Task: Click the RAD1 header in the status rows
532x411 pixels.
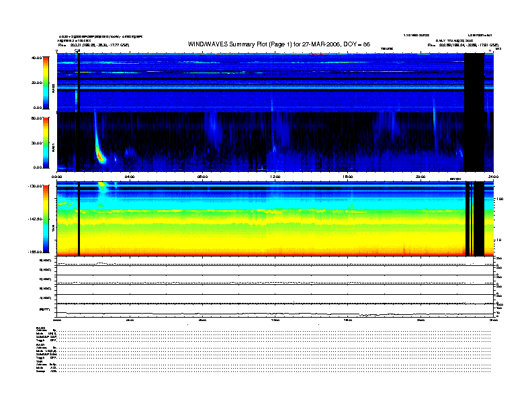Action: tap(40, 345)
